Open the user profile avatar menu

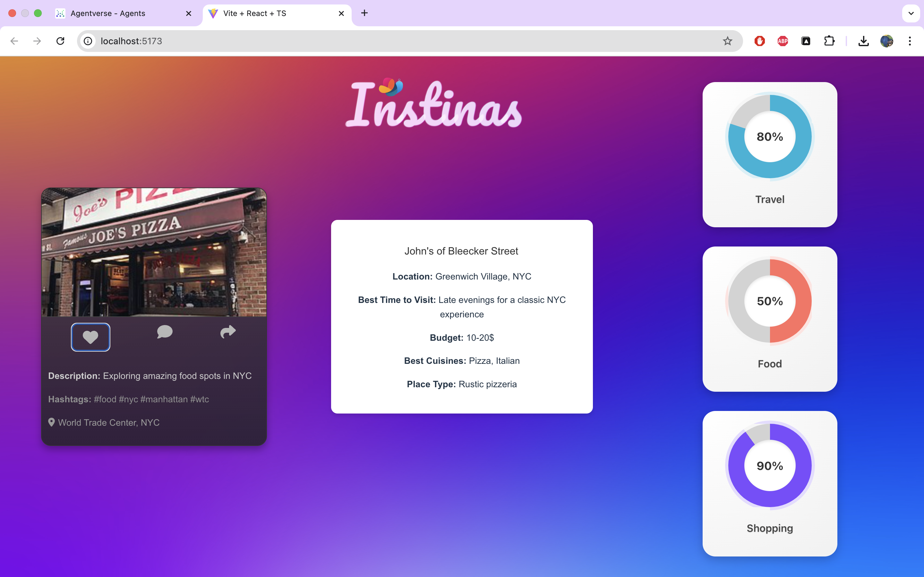pos(886,41)
